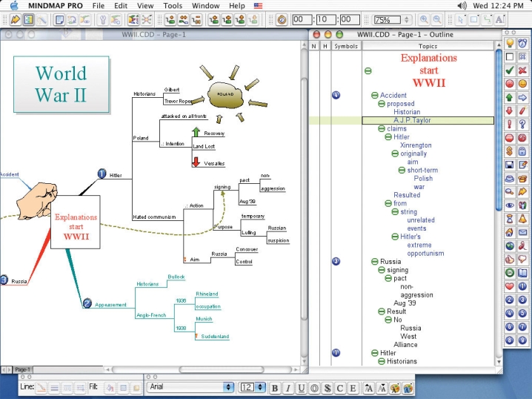Toggle bold text formatting
The image size is (532, 399).
274,387
